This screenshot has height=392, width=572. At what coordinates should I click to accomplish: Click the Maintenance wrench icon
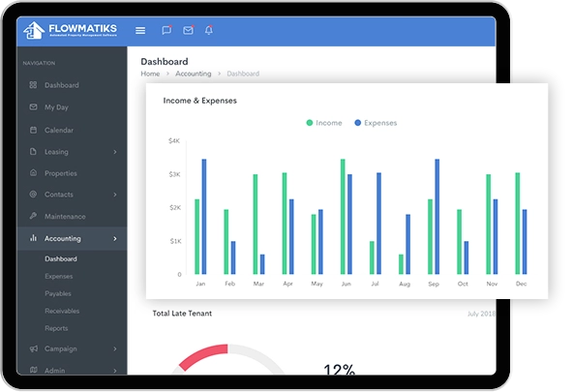click(33, 216)
